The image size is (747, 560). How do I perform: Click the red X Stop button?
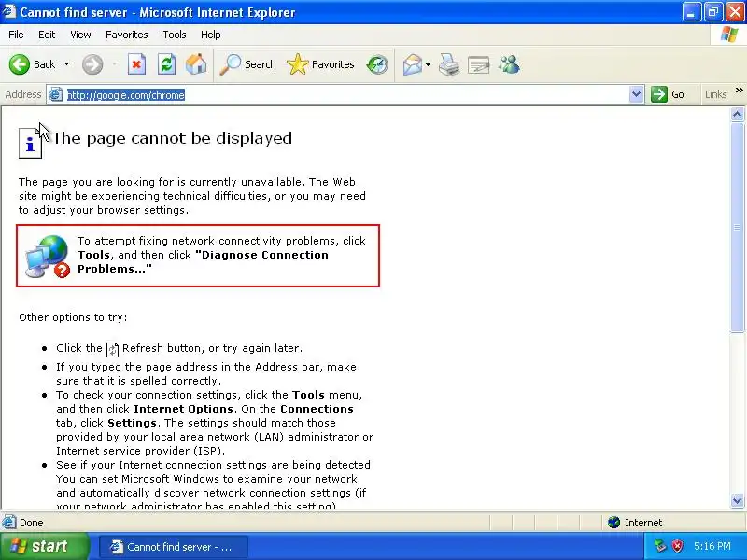(x=136, y=64)
